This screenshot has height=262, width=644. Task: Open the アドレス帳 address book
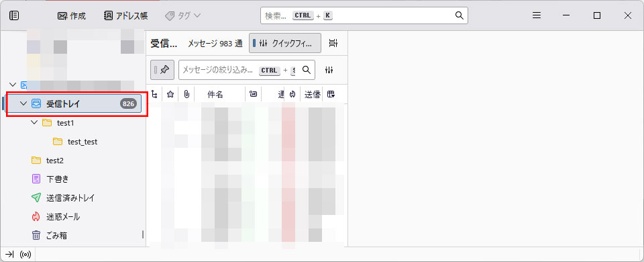click(125, 16)
